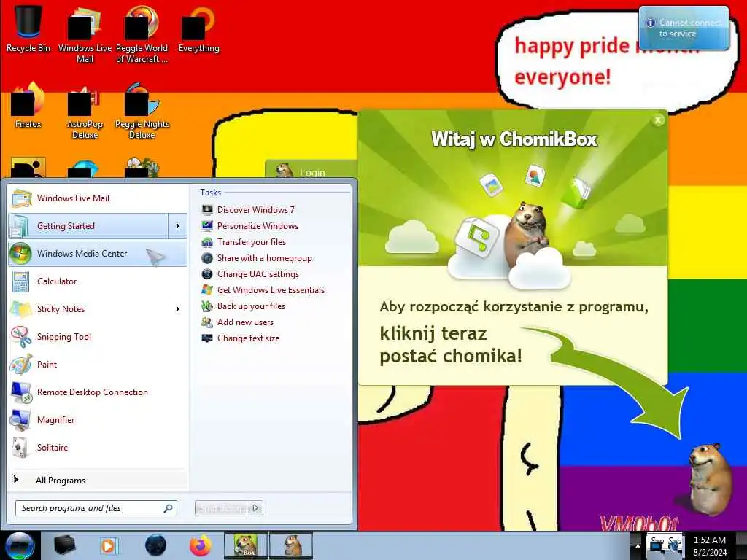This screenshot has height=560, width=747.
Task: Expand All Programs list
Action: tap(98, 480)
